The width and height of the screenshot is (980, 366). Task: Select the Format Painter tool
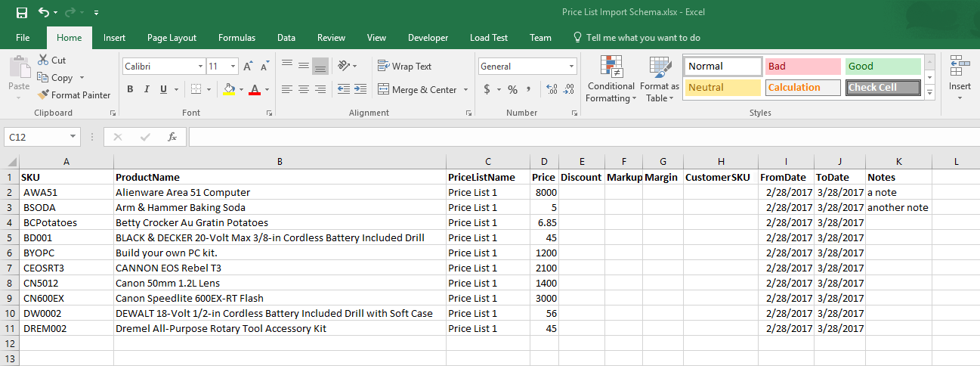pyautogui.click(x=74, y=95)
